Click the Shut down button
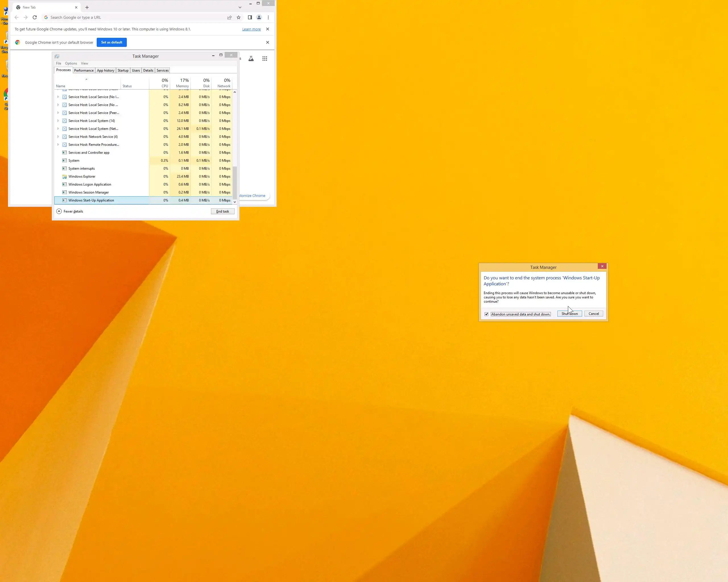 point(569,314)
